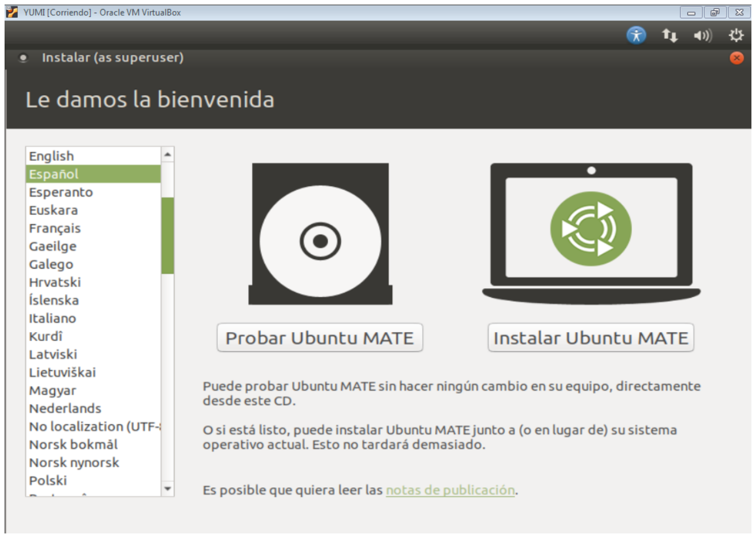Viewport: 756px width, 538px height.
Task: Click the CD disc image
Action: (320, 234)
